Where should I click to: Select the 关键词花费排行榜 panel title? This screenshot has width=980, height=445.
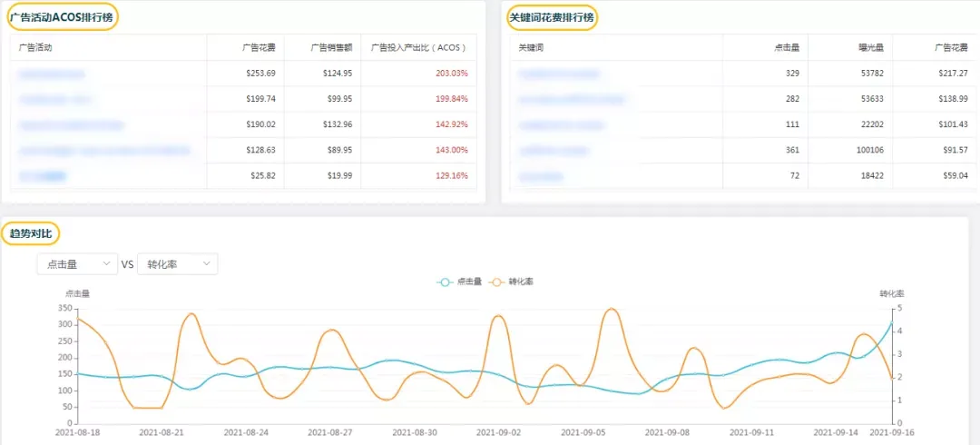click(551, 17)
